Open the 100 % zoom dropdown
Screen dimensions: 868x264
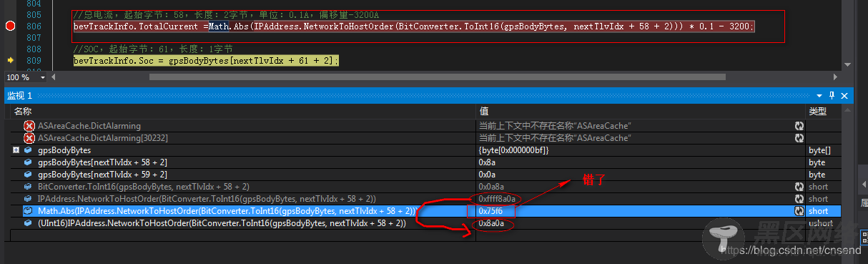[x=43, y=77]
